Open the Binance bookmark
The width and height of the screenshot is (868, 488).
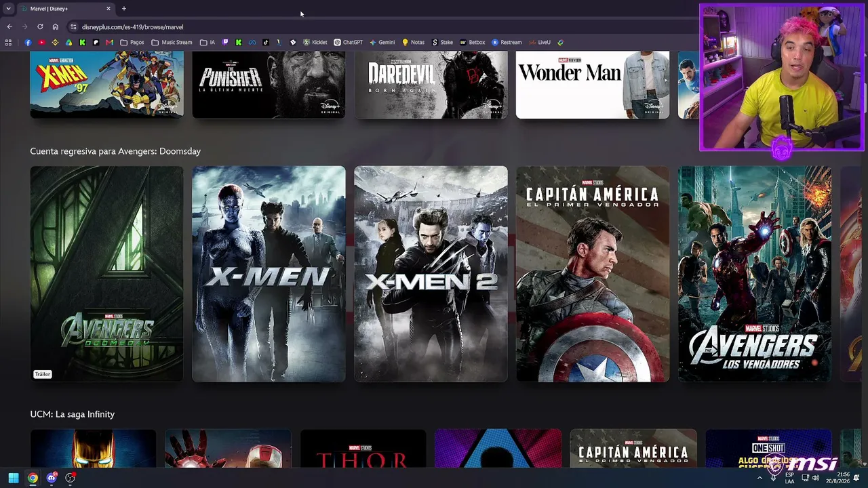[55, 42]
